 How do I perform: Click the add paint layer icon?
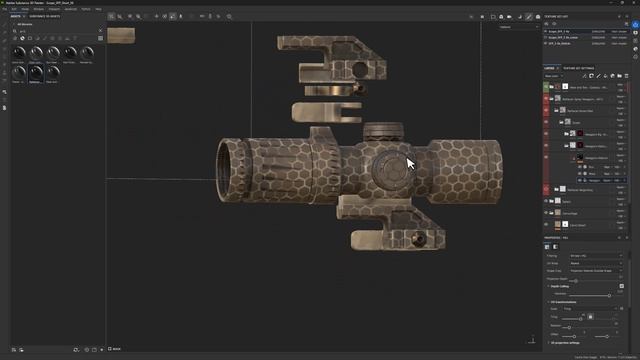pyautogui.click(x=598, y=76)
